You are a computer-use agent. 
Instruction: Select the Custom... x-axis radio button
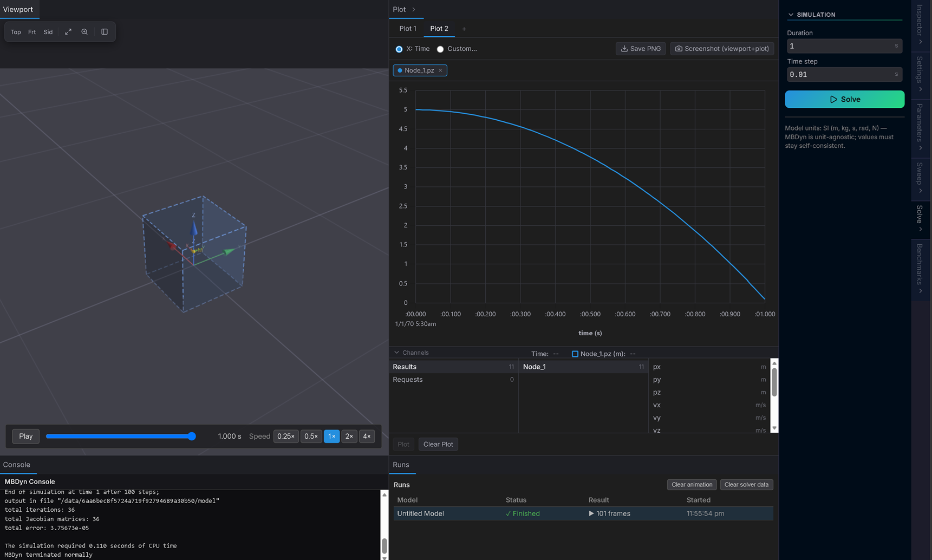[x=440, y=49]
